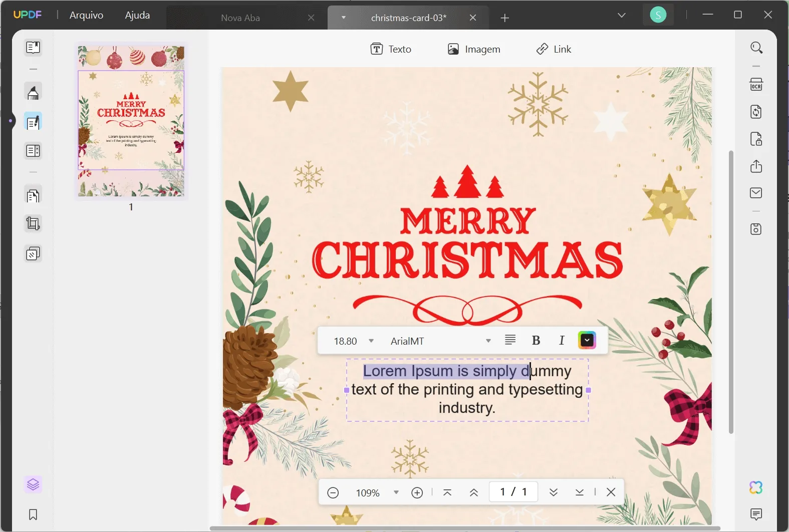Click the panel collapse handle on left edge
This screenshot has width=789, height=532.
click(x=11, y=121)
